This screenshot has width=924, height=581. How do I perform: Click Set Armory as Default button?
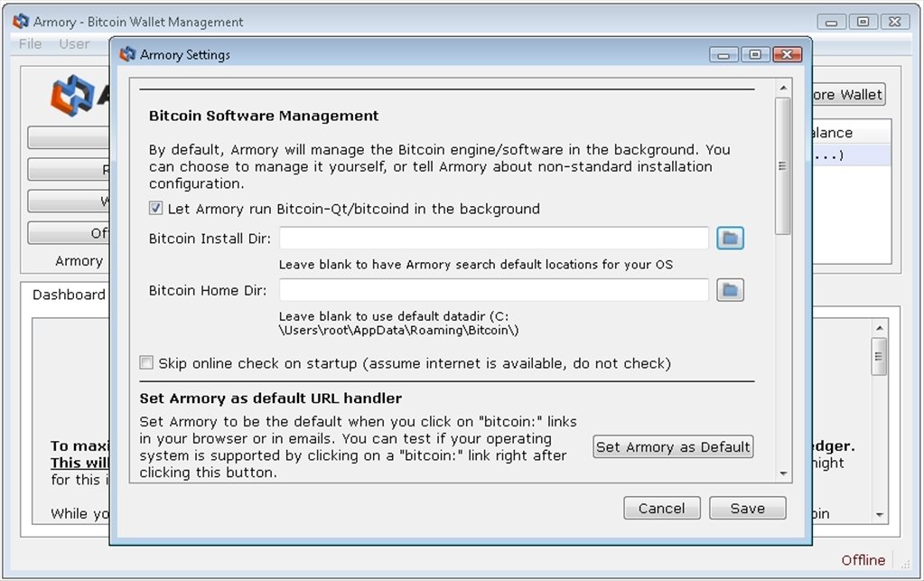point(673,446)
